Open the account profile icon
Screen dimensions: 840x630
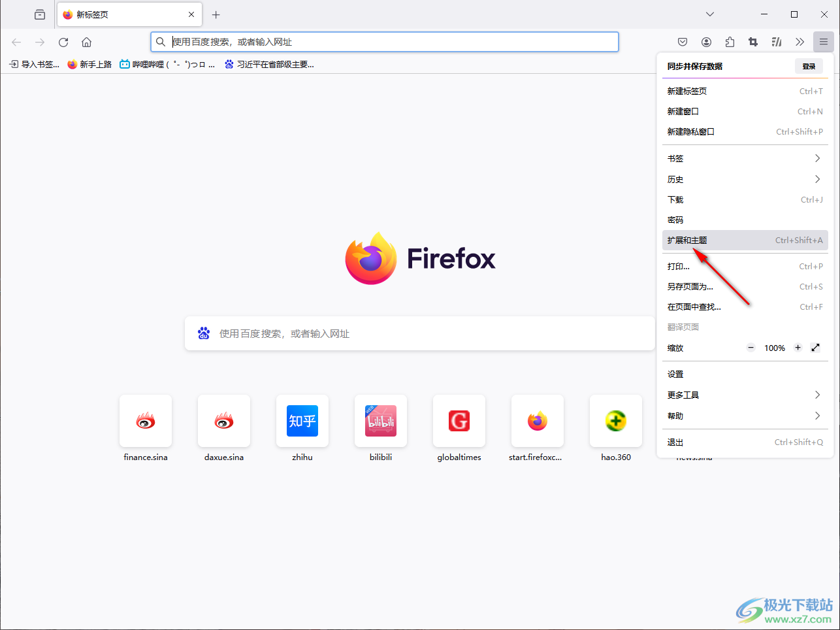(706, 42)
